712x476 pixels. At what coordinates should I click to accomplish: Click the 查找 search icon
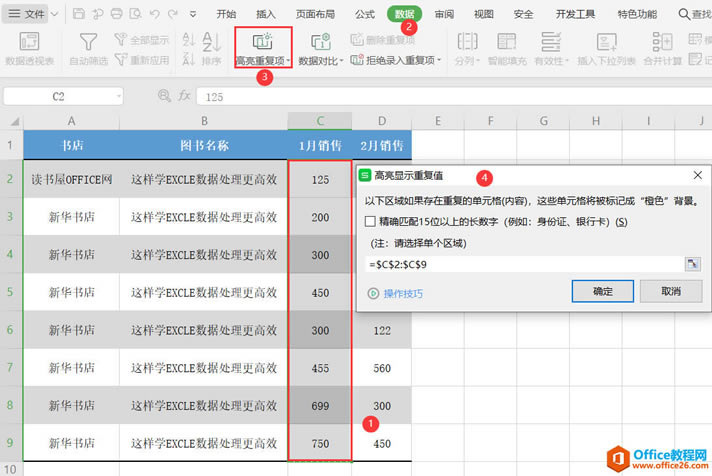coord(684,14)
